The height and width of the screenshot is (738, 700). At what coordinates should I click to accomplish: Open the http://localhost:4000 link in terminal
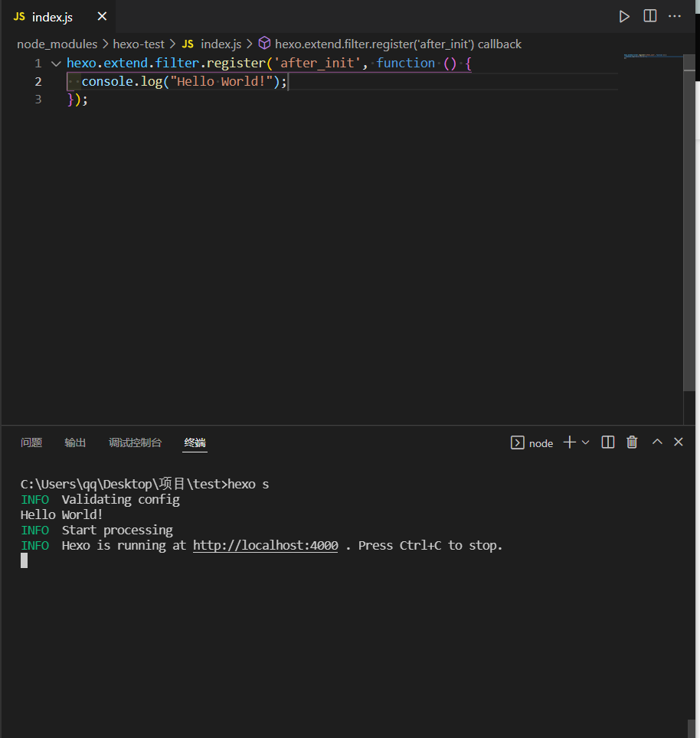click(x=265, y=546)
